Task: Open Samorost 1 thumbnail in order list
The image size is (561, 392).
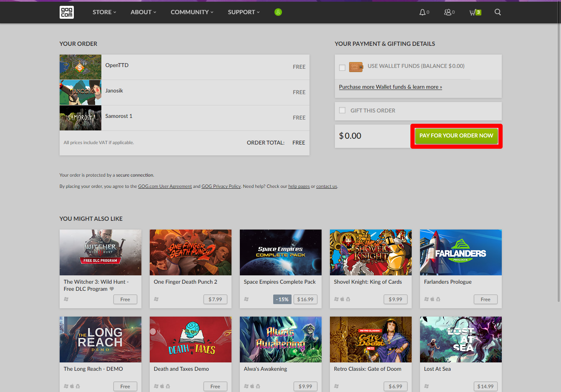Action: [81, 118]
